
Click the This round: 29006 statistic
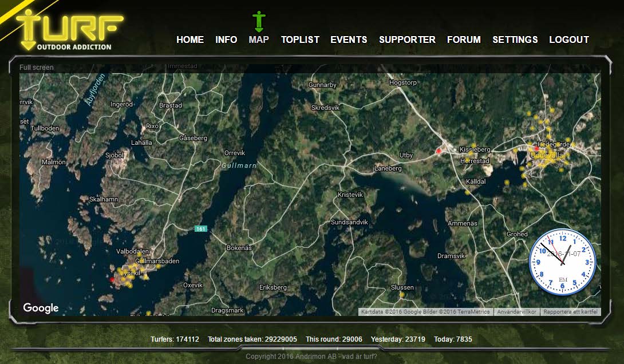coord(334,339)
